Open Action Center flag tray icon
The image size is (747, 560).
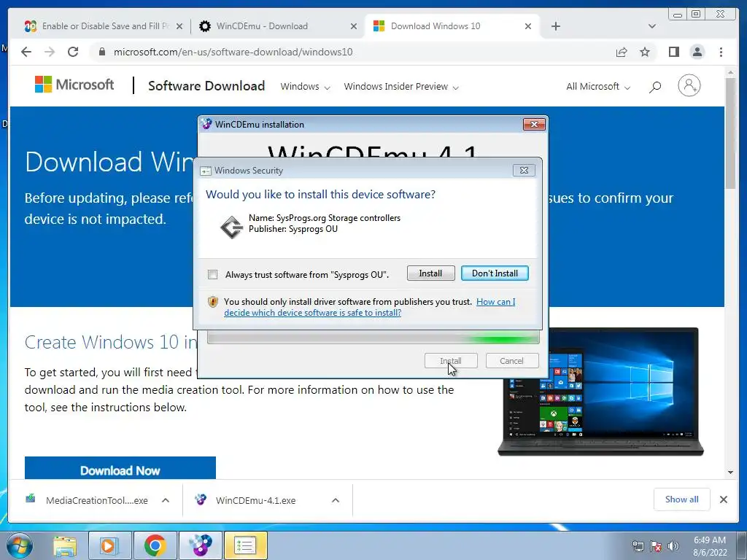pyautogui.click(x=656, y=546)
